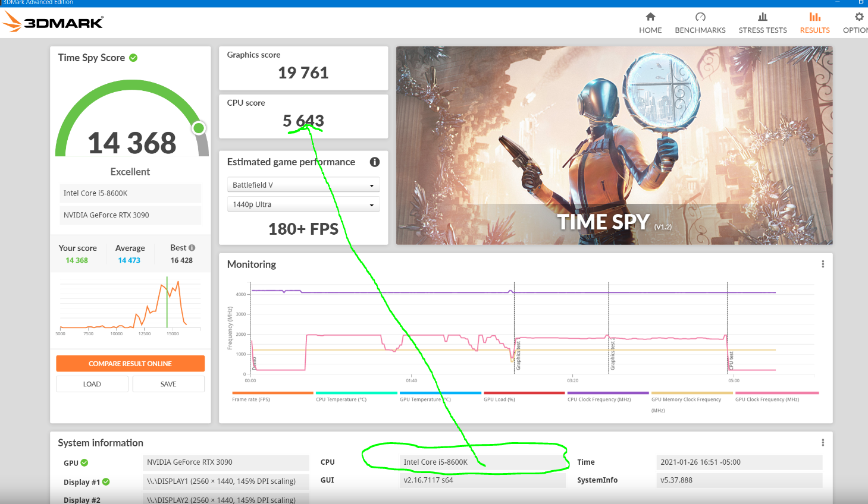Click the CPU test marker in chart
This screenshot has height=504, width=868.
[x=731, y=361]
